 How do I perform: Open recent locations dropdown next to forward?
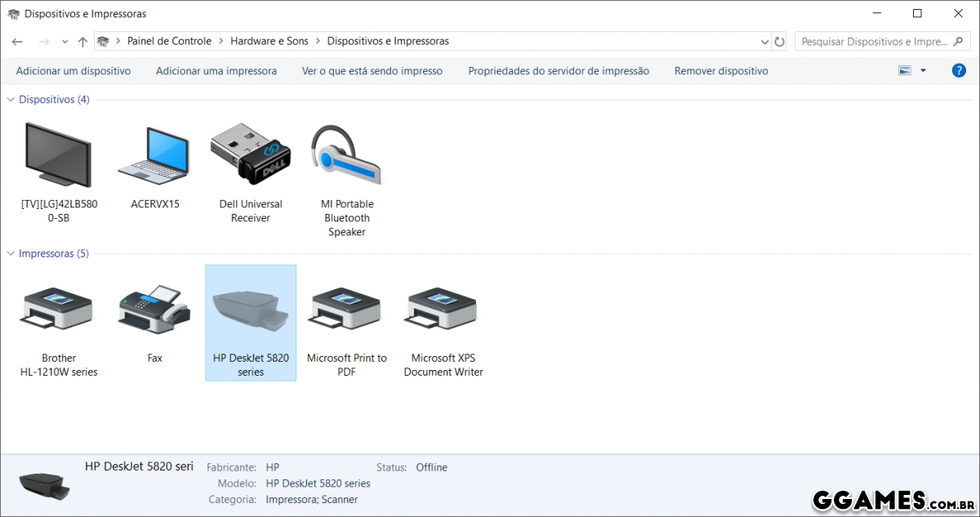click(65, 42)
